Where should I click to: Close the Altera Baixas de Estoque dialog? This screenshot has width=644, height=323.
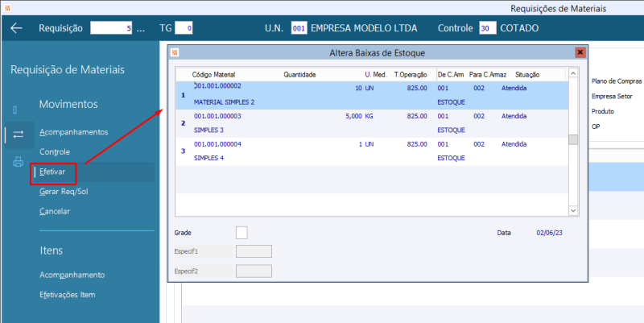580,52
